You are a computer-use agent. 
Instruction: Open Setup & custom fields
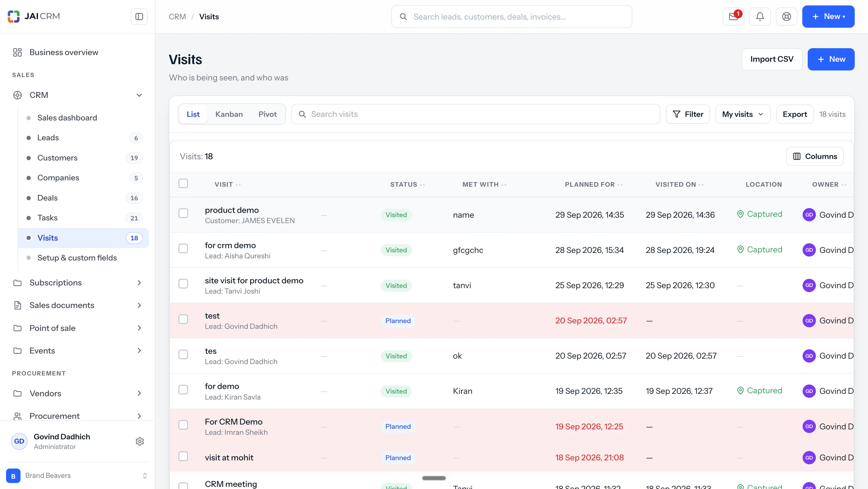coord(83,258)
